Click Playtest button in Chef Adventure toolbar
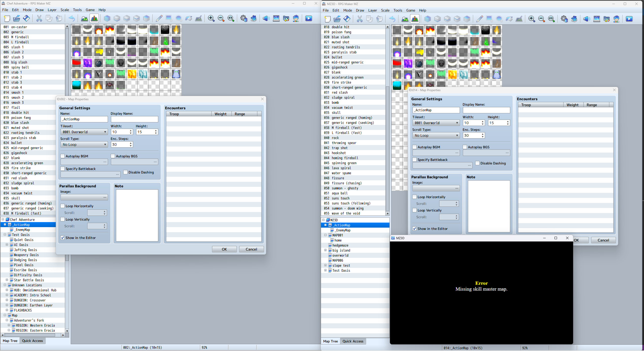This screenshot has width=644, height=351. pyautogui.click(x=309, y=18)
